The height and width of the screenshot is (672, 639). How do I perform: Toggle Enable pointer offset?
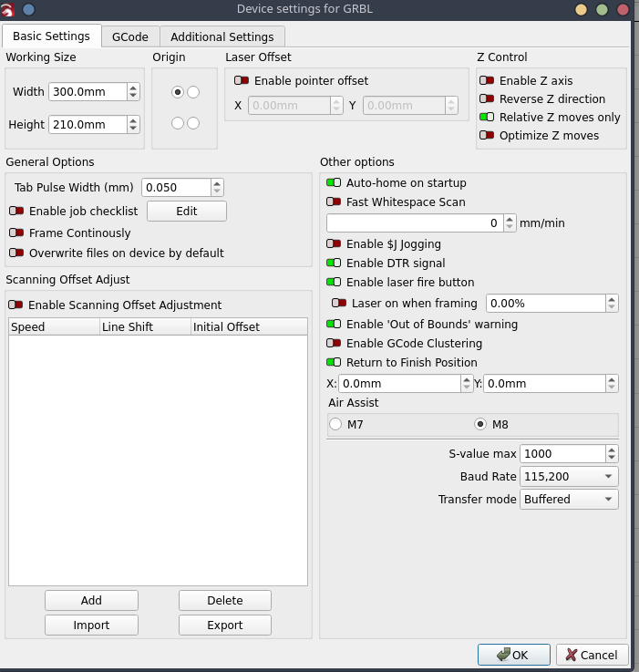242,80
